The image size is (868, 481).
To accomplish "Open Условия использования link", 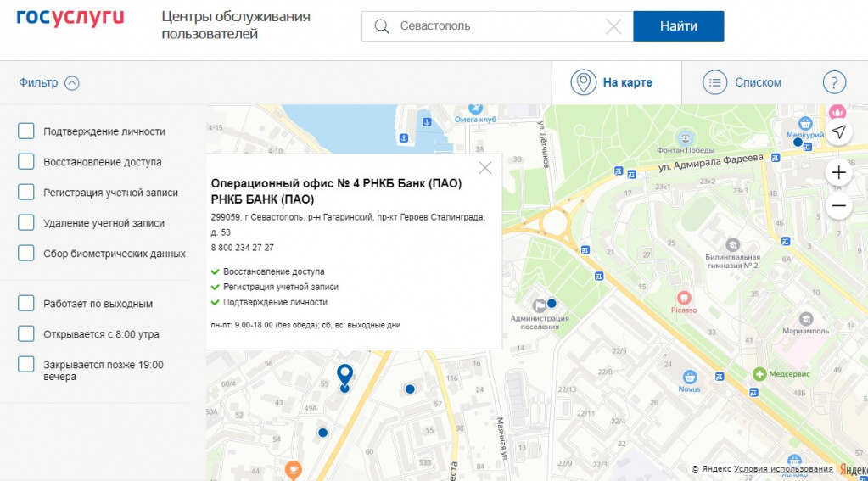I will [783, 469].
